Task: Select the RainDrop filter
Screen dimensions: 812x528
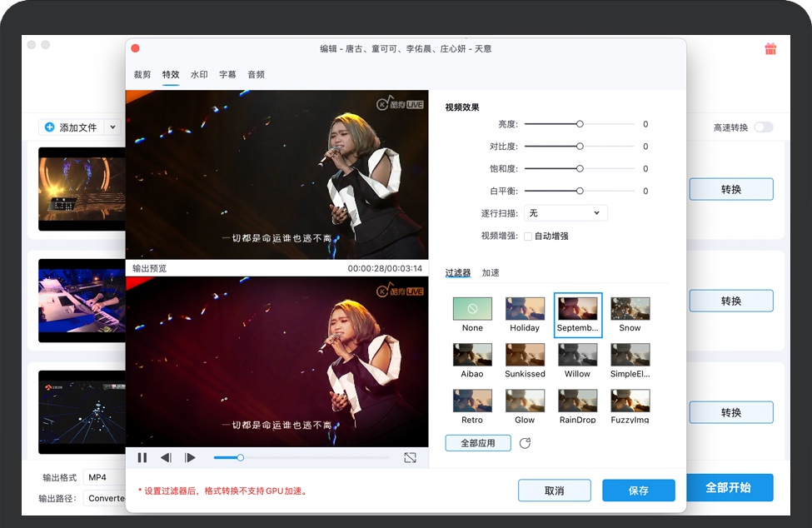Action: (577, 407)
